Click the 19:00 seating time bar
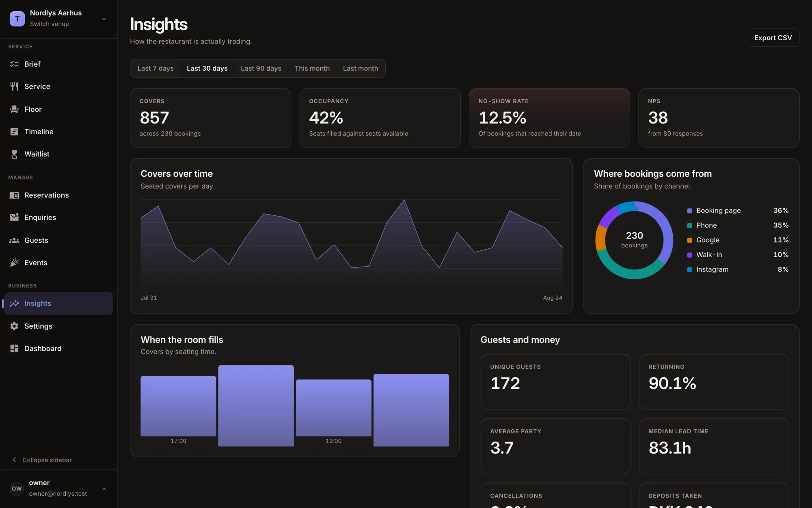 click(333, 408)
